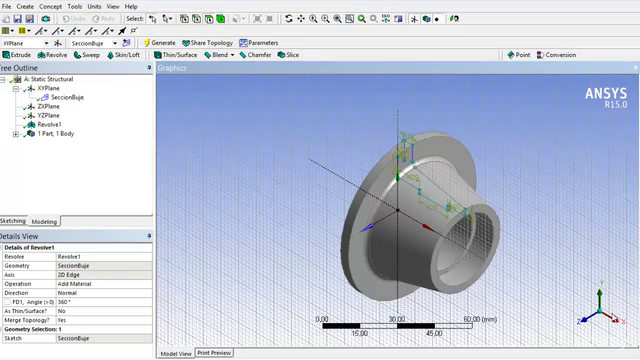Select the Thin/Surface tool

[176, 55]
